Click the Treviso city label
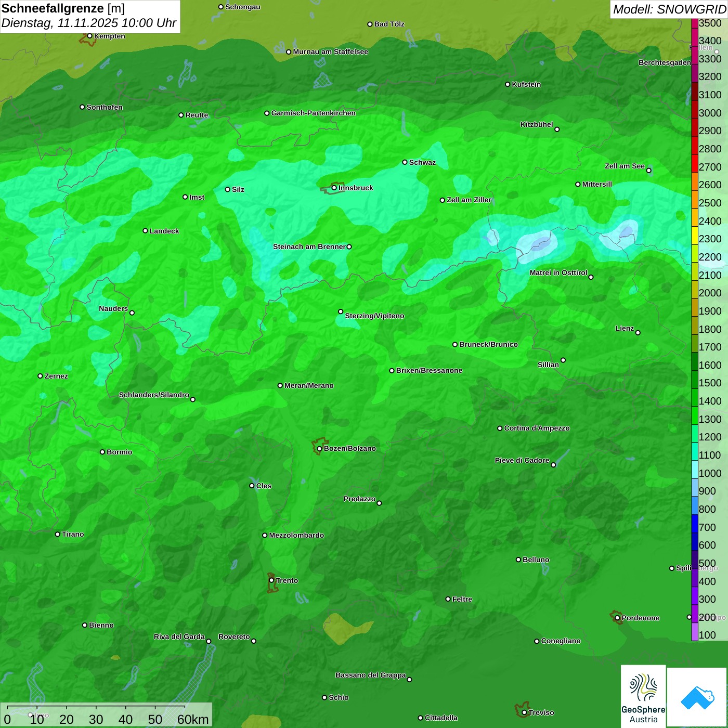Viewport: 728px width, 728px height. tap(541, 712)
